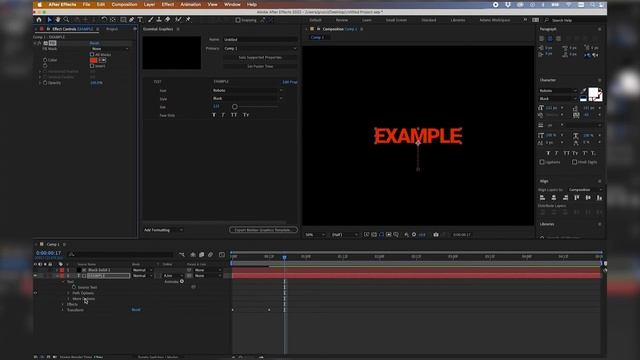Align layers to left edge

click(542, 198)
